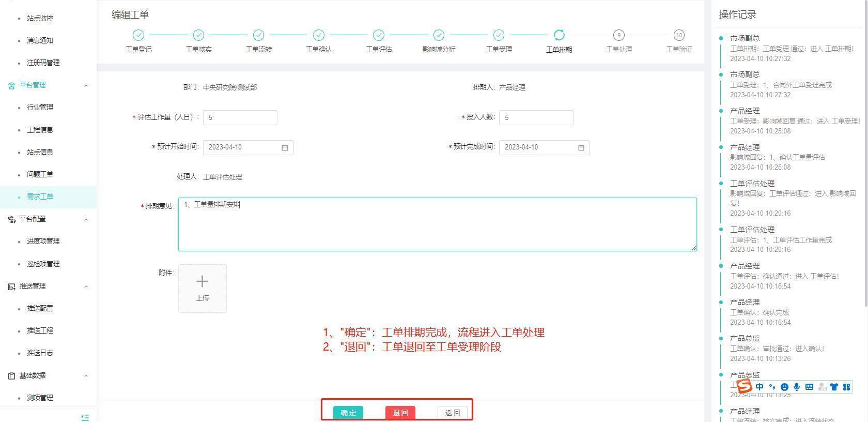Click the 返回 button
The width and height of the screenshot is (868, 422).
[x=452, y=412]
